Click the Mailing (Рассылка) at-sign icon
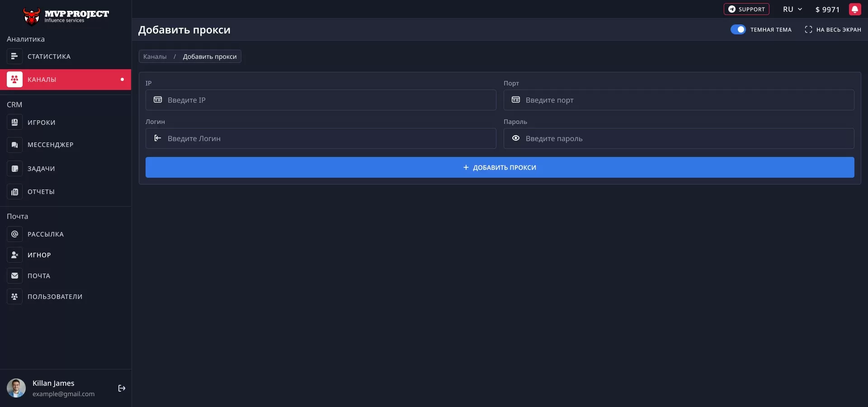 pyautogui.click(x=14, y=234)
